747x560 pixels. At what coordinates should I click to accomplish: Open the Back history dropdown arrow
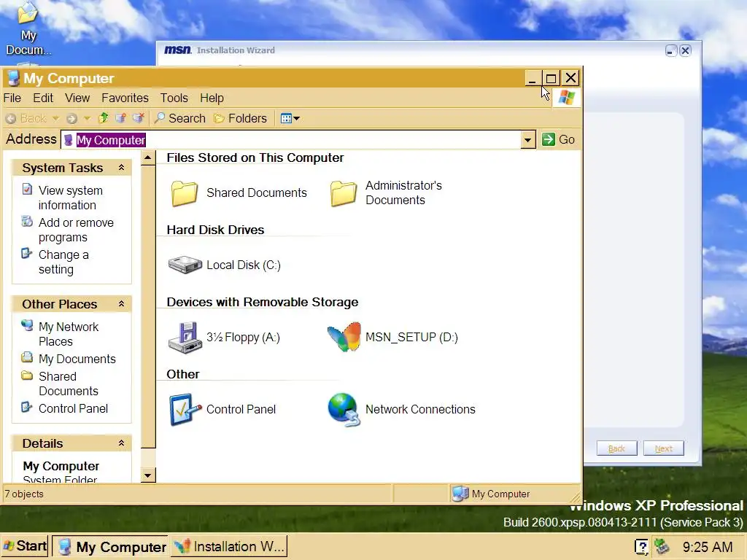[55, 119]
